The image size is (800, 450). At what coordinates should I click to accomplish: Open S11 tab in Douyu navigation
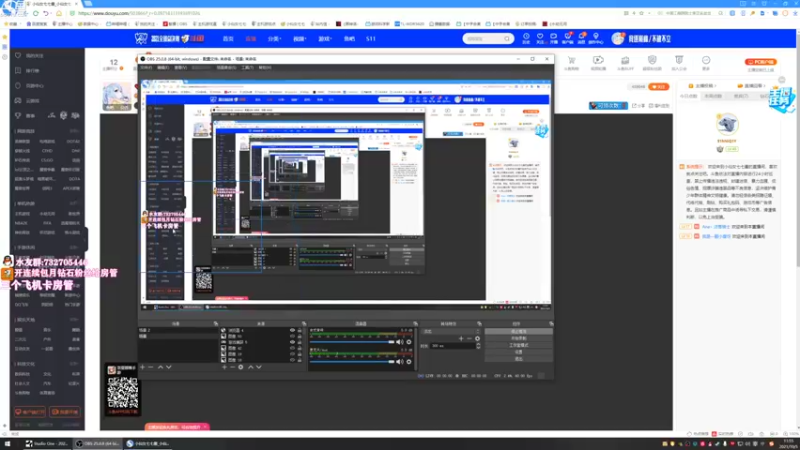point(371,39)
